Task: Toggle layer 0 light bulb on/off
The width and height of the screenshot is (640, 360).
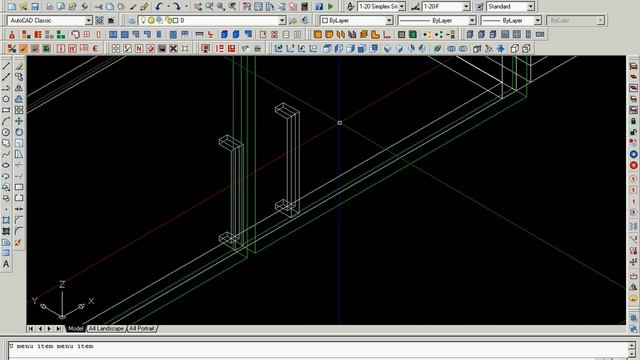Action: coord(143,20)
